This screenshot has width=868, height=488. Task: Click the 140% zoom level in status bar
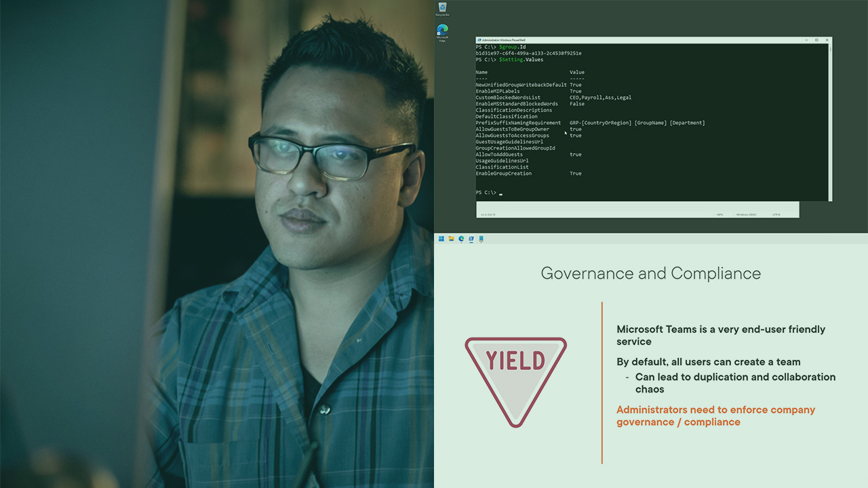[719, 215]
